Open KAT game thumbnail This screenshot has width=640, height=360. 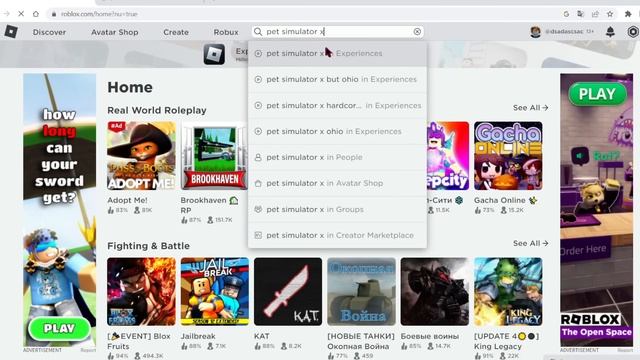[288, 291]
